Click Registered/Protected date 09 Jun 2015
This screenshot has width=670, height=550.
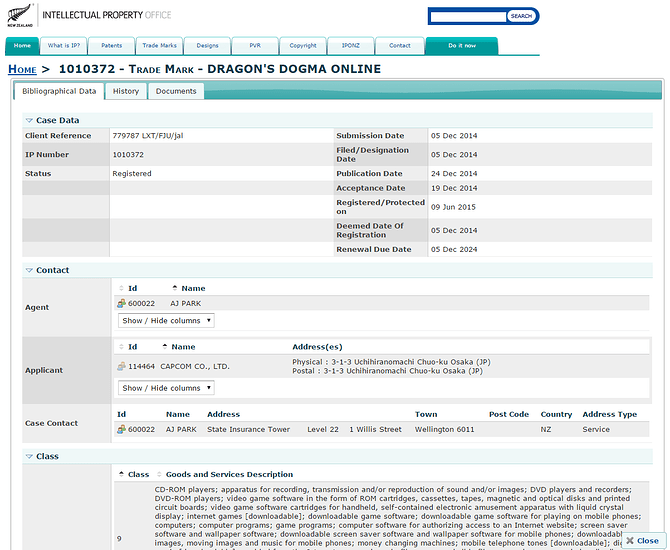point(453,207)
